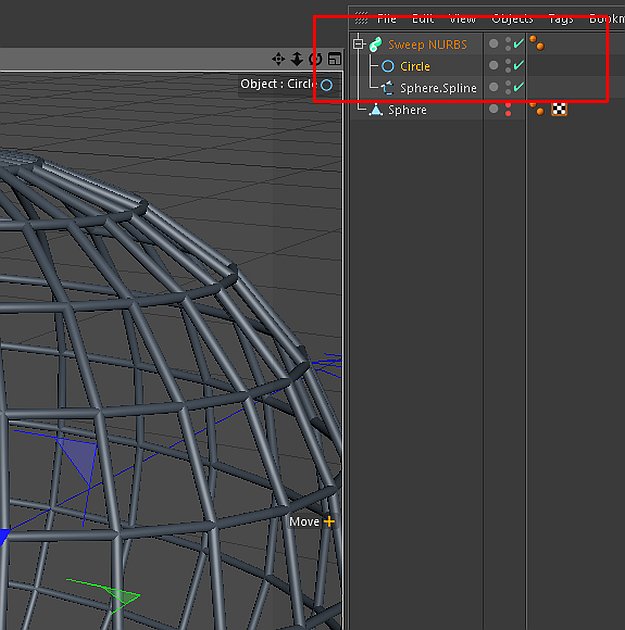This screenshot has height=630, width=625.
Task: Click the circle icon in the viewport HUD
Action: pyautogui.click(x=327, y=85)
